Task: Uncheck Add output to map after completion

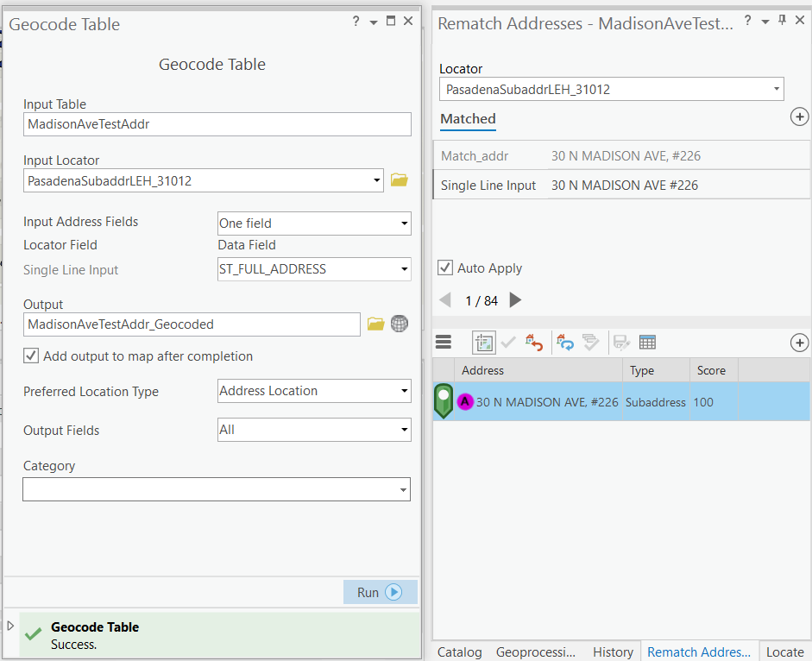Action: point(31,356)
